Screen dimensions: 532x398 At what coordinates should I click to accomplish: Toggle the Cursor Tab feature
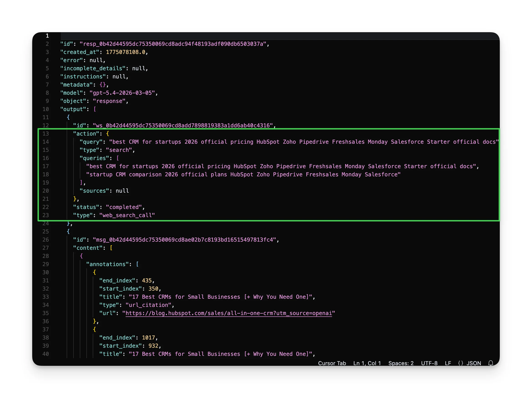(x=332, y=363)
